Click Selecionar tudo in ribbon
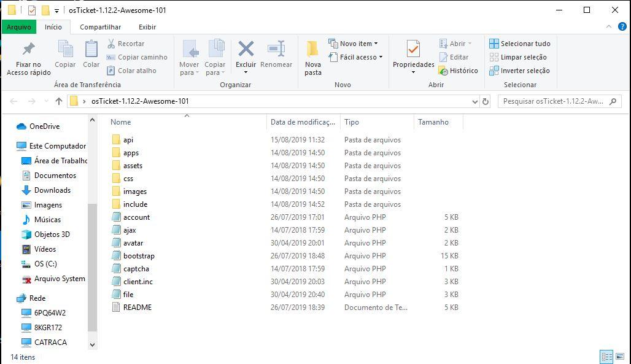 pyautogui.click(x=519, y=44)
